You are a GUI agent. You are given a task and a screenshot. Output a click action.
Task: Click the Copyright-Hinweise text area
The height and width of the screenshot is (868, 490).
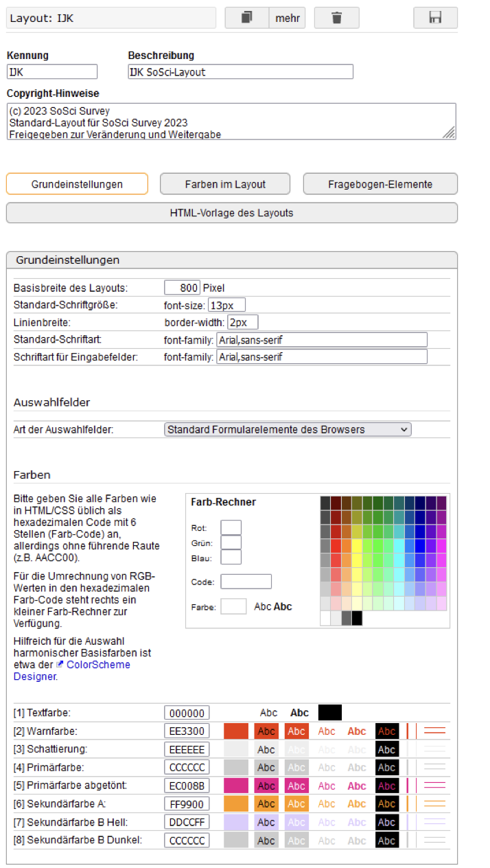point(231,122)
